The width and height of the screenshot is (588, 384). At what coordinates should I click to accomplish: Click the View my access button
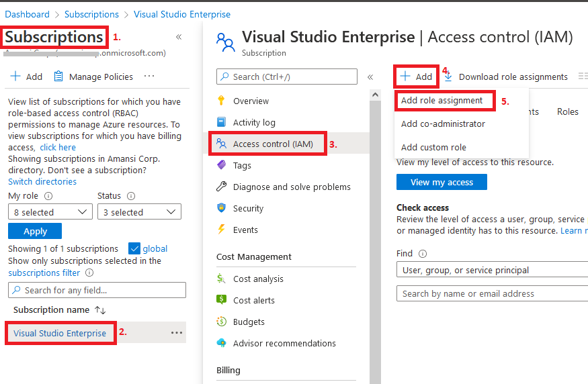[442, 182]
